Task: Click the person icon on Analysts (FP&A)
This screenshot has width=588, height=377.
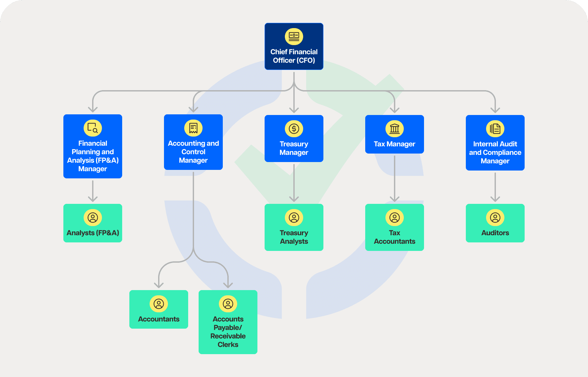Action: click(93, 217)
